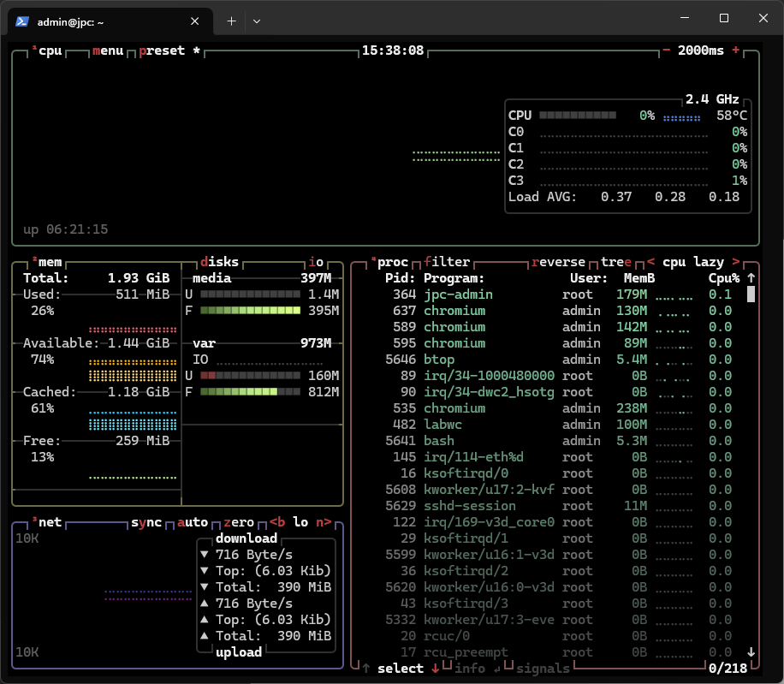Click the sync option in net panel
The height and width of the screenshot is (684, 784).
(146, 522)
